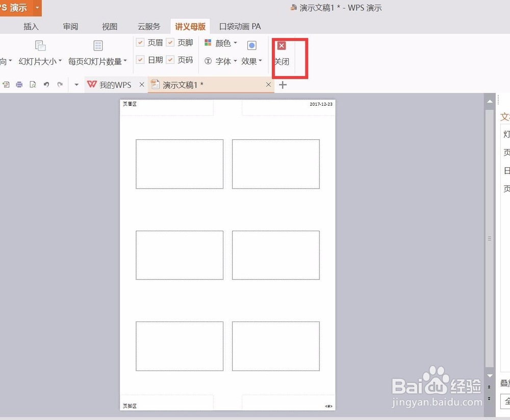
Task: Click the 页脚区 footer placeholder
Action: (x=167, y=403)
